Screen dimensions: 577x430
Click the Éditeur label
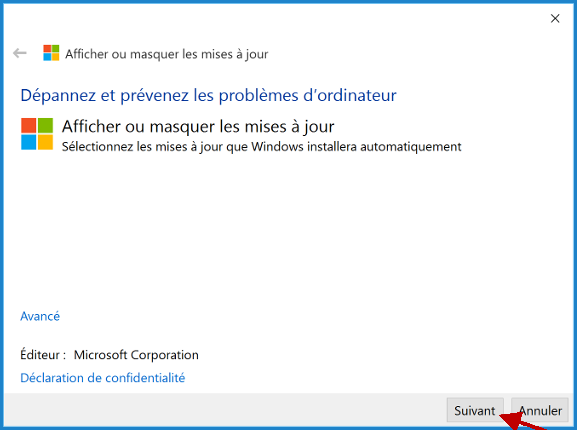click(43, 355)
